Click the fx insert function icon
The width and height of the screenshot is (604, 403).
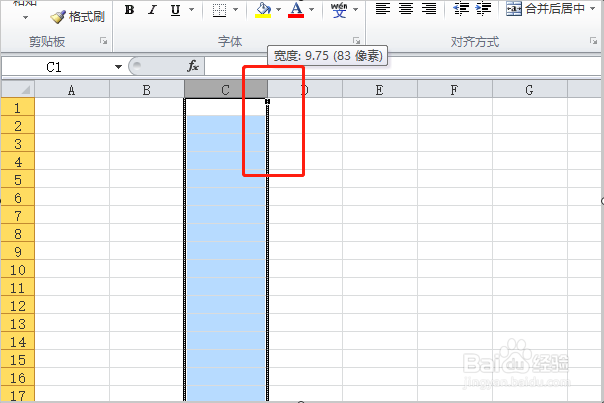click(193, 67)
